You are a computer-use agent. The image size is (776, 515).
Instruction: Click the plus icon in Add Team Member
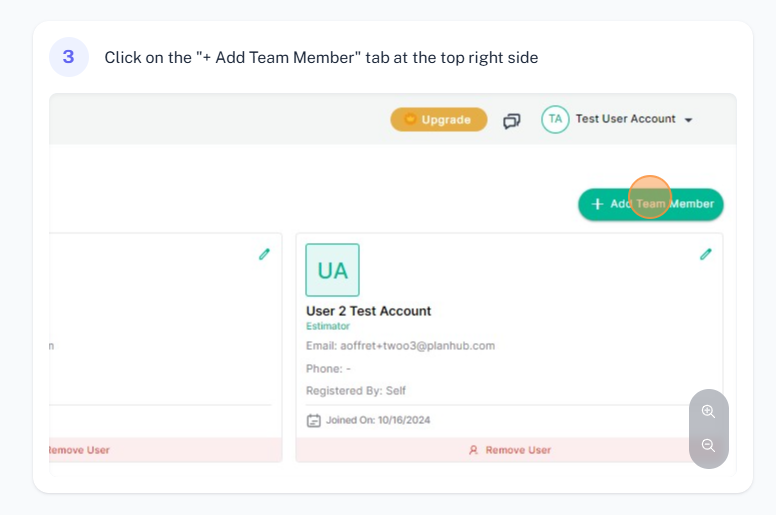[x=597, y=204]
